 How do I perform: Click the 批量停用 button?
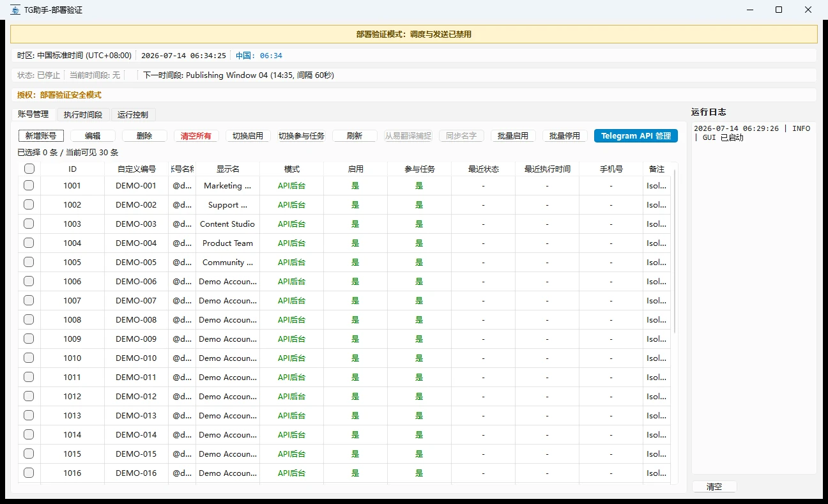(565, 136)
